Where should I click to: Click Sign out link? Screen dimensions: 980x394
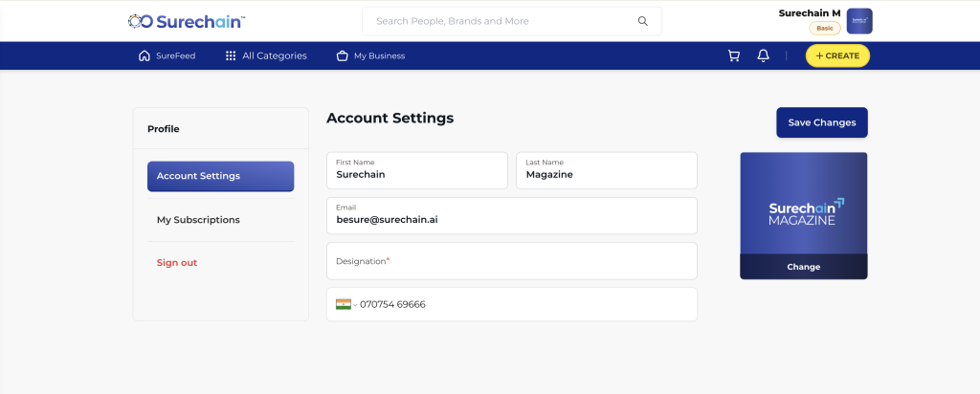point(177,263)
